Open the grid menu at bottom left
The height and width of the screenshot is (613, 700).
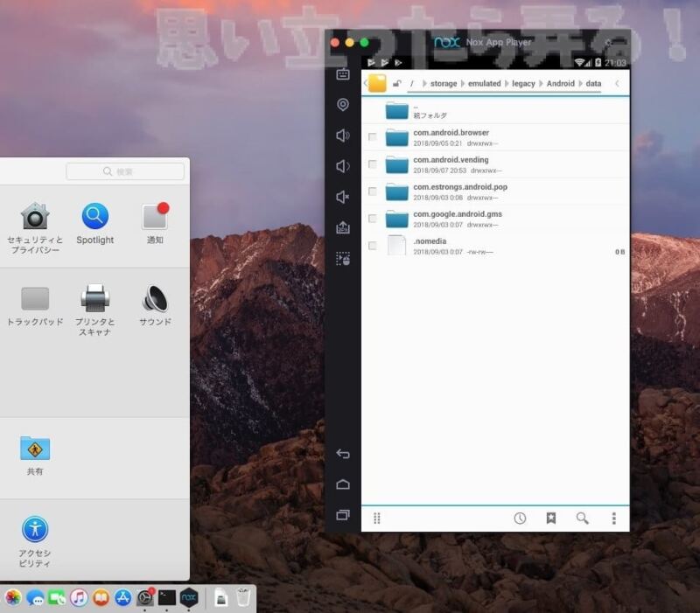[x=377, y=518]
